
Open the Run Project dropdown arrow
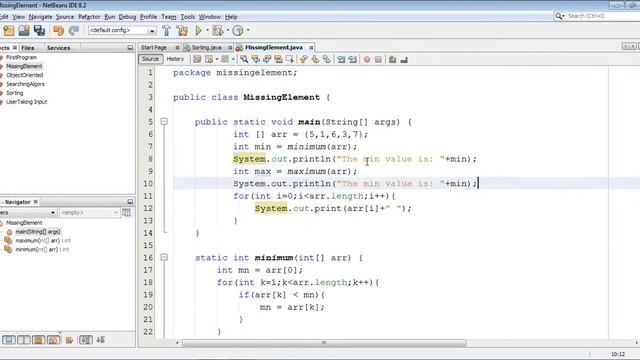(207, 31)
